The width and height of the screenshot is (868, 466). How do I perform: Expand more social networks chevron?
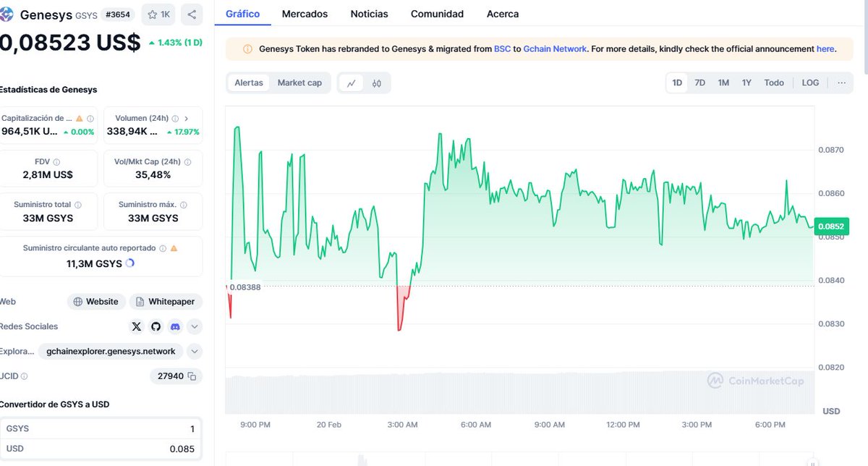[194, 326]
